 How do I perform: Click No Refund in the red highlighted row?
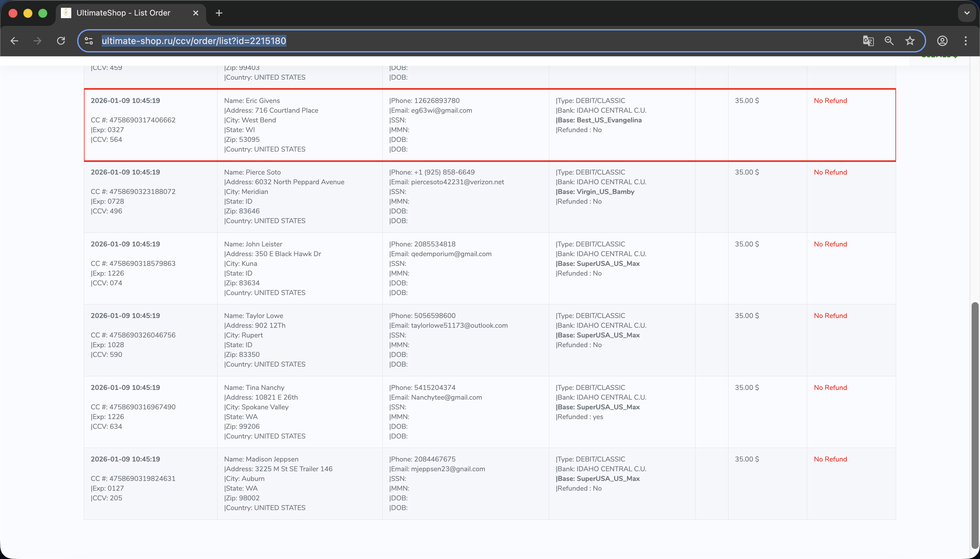click(830, 101)
